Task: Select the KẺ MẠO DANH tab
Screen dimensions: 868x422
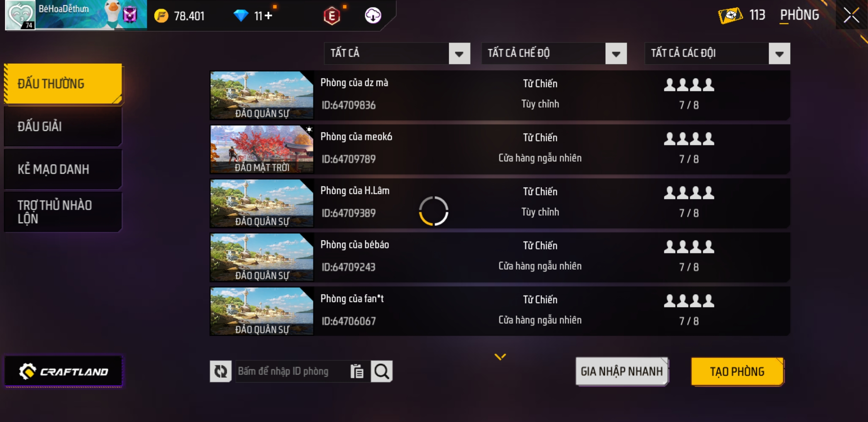Action: coord(63,170)
